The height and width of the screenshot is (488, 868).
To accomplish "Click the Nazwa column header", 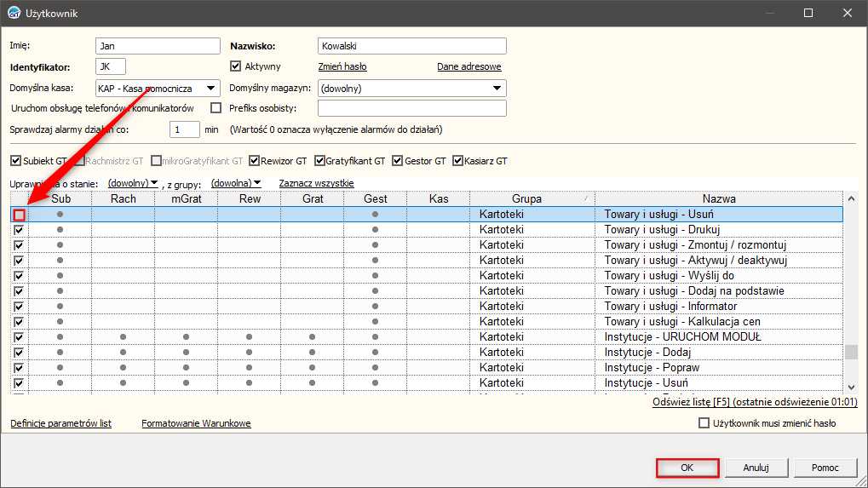I will (719, 198).
